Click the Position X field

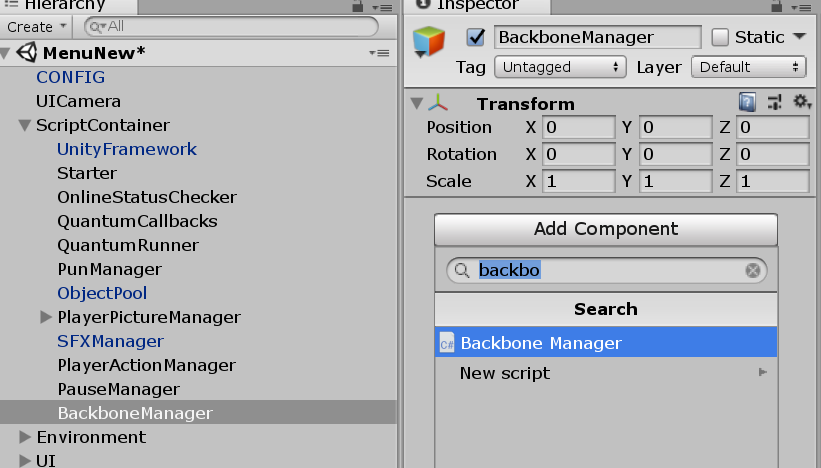click(x=578, y=127)
